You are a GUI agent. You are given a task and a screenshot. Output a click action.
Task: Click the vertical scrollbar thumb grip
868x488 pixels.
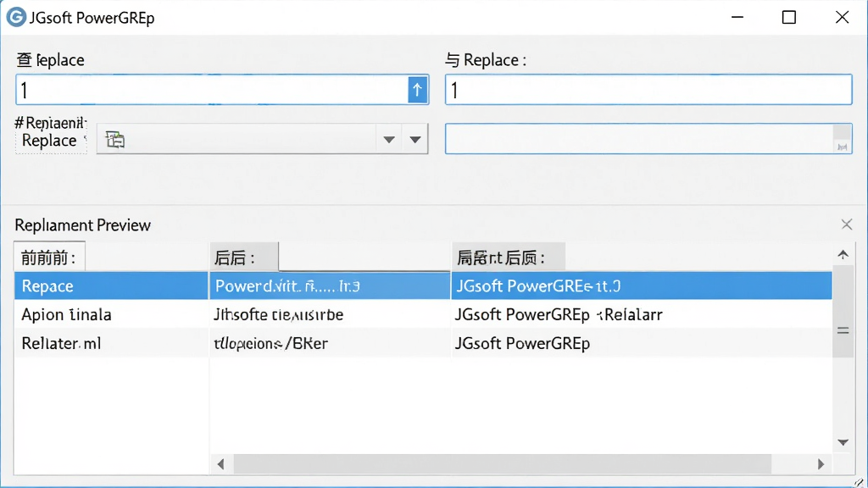pos(843,330)
